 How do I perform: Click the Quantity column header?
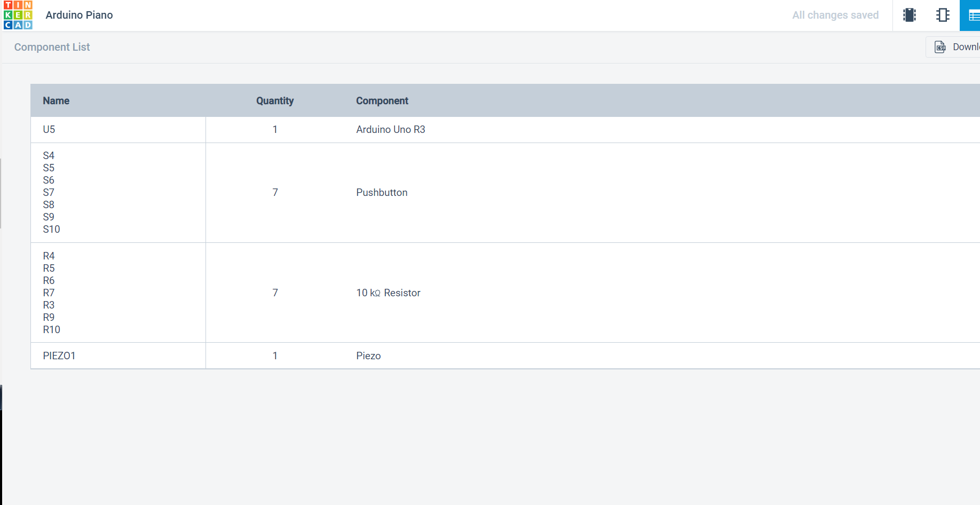pyautogui.click(x=274, y=101)
